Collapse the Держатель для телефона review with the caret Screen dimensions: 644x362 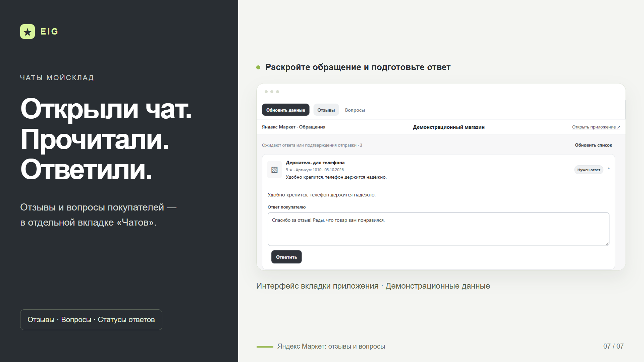pos(608,169)
